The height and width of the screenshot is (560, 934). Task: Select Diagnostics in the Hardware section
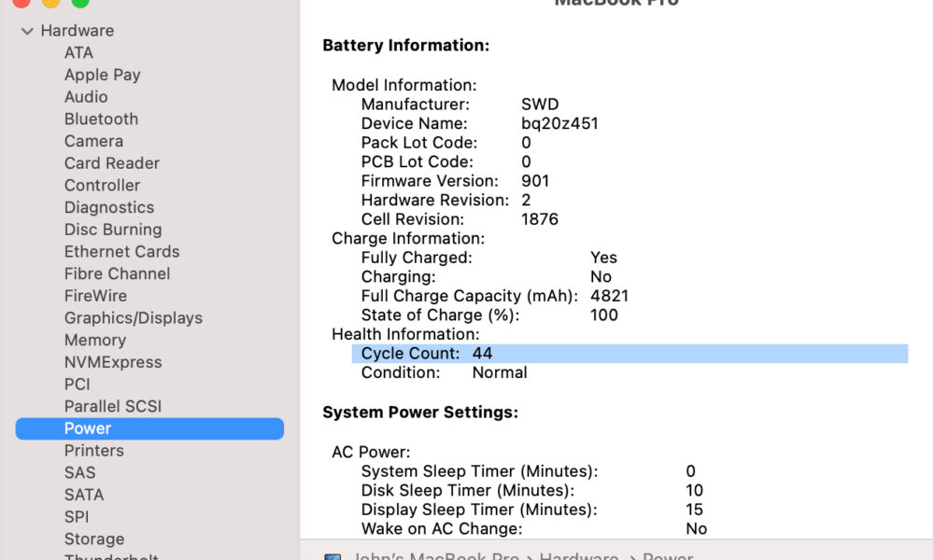(x=109, y=207)
